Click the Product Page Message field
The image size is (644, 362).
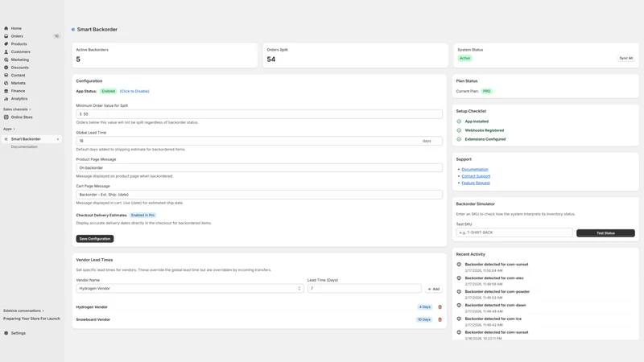259,168
